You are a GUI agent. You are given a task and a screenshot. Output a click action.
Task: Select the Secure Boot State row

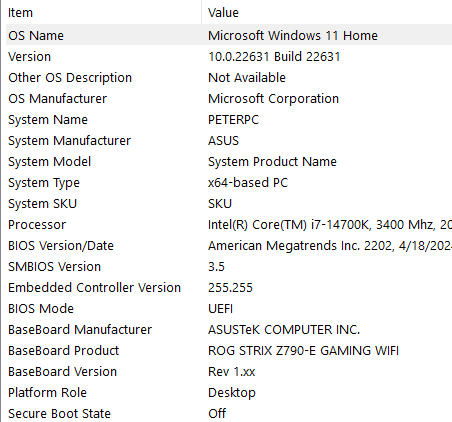coord(229,413)
